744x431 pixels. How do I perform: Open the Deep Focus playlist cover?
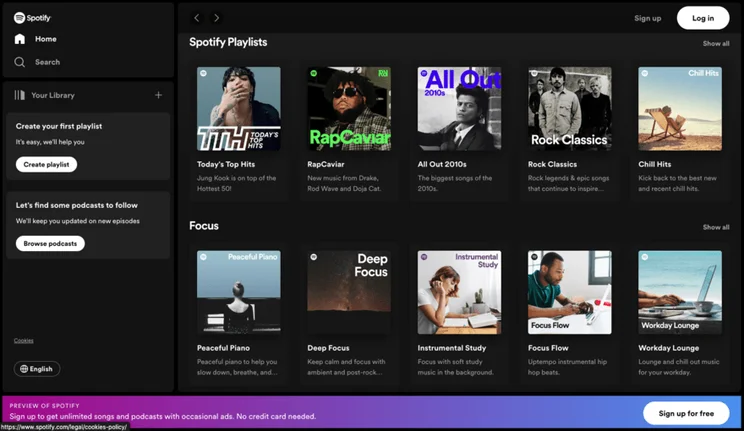349,292
